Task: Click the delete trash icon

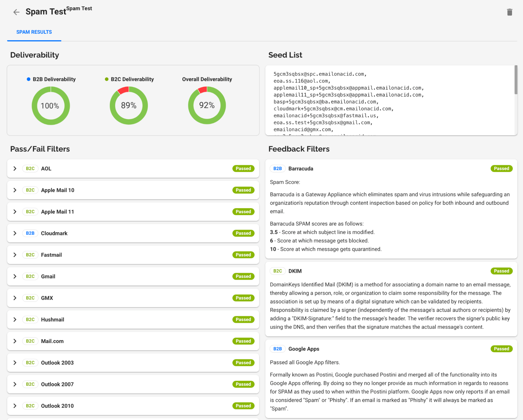Action: [509, 12]
